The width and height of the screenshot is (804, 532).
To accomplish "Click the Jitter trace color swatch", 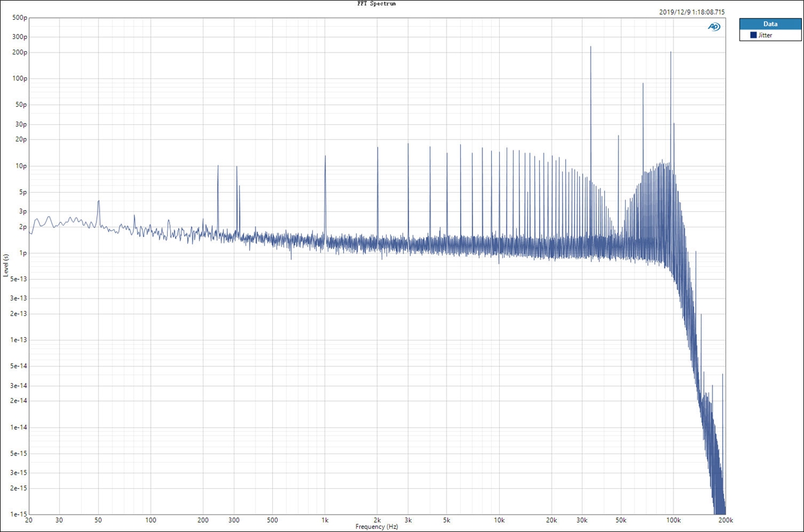I will (x=753, y=35).
